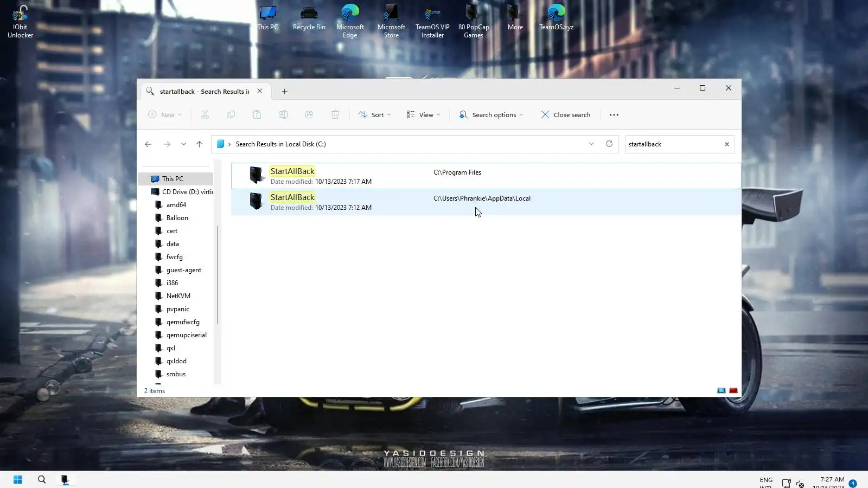This screenshot has width=868, height=488.
Task: Open the Windows Start menu
Action: click(17, 479)
